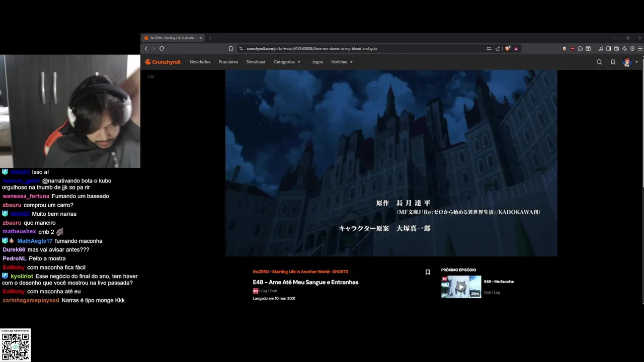The width and height of the screenshot is (644, 362).
Task: Click the tab-search extension icon
Action: point(588,48)
